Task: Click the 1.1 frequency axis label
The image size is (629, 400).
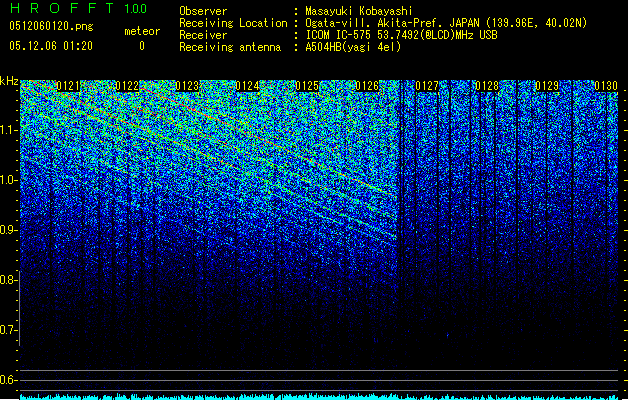Action: point(9,130)
